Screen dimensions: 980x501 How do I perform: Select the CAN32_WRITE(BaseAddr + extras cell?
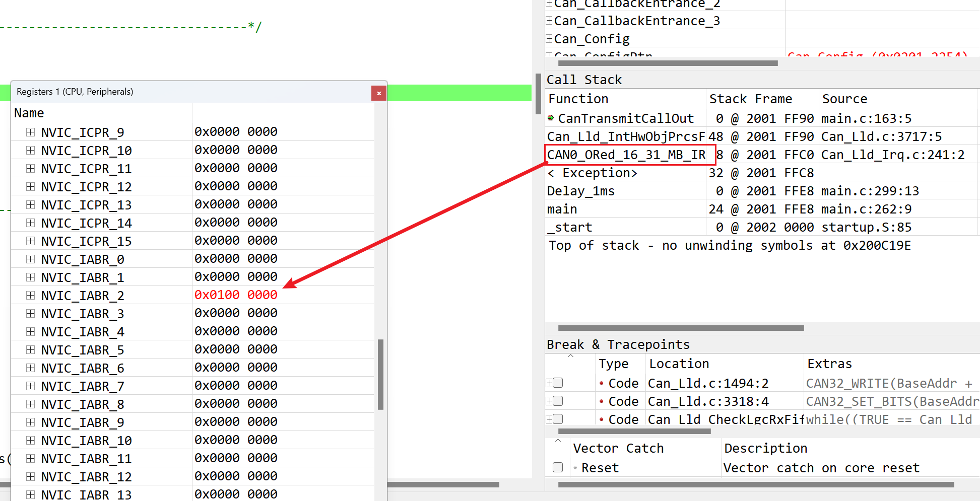click(x=889, y=383)
